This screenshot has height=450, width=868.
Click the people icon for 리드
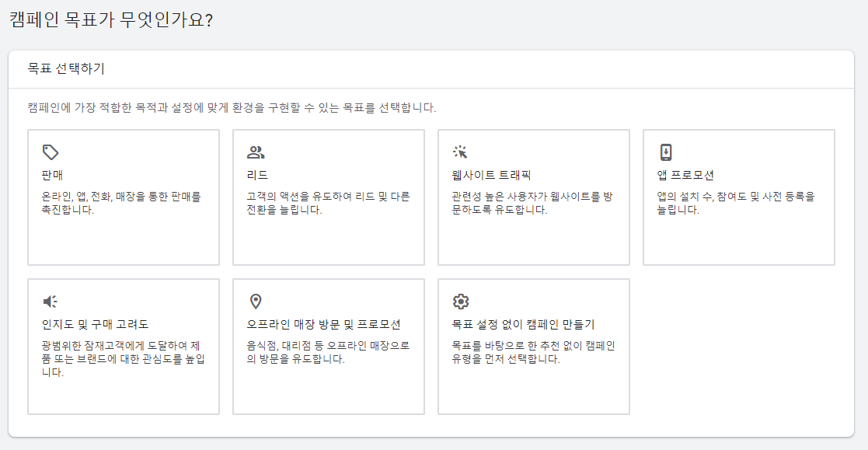[256, 152]
